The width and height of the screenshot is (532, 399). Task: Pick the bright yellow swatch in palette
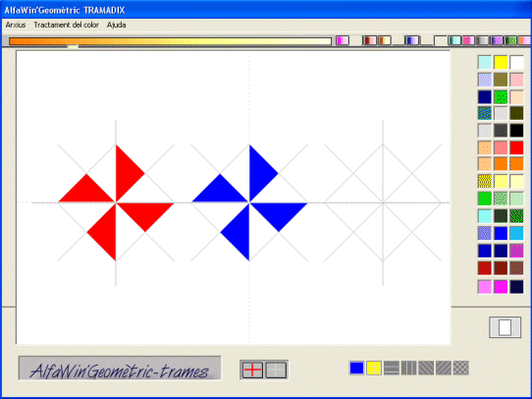coord(501,63)
